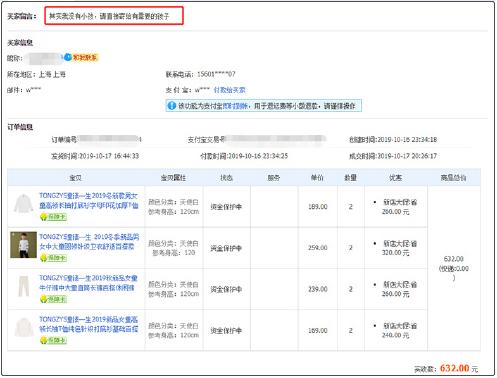Screen dimensions: 497x378
Task: Click 保障卡 badge under the 加厚T恤 item
Action: 53,217
